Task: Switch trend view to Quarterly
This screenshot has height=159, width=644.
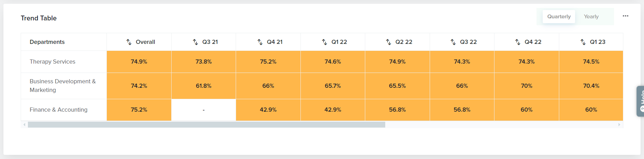Action: click(x=559, y=17)
